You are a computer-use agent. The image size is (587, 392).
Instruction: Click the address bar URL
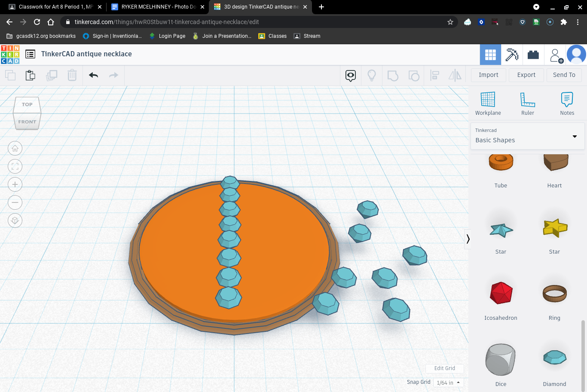point(167,22)
